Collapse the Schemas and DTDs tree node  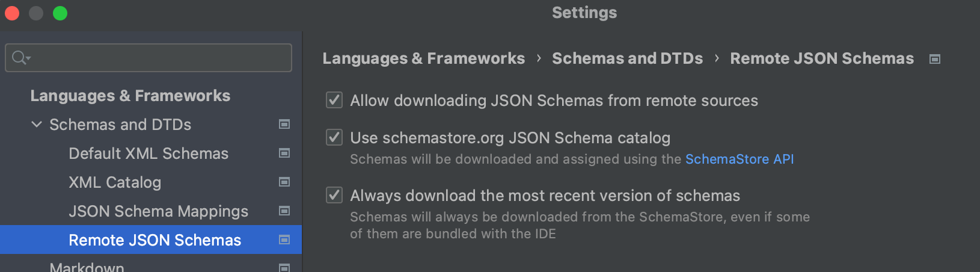37,125
